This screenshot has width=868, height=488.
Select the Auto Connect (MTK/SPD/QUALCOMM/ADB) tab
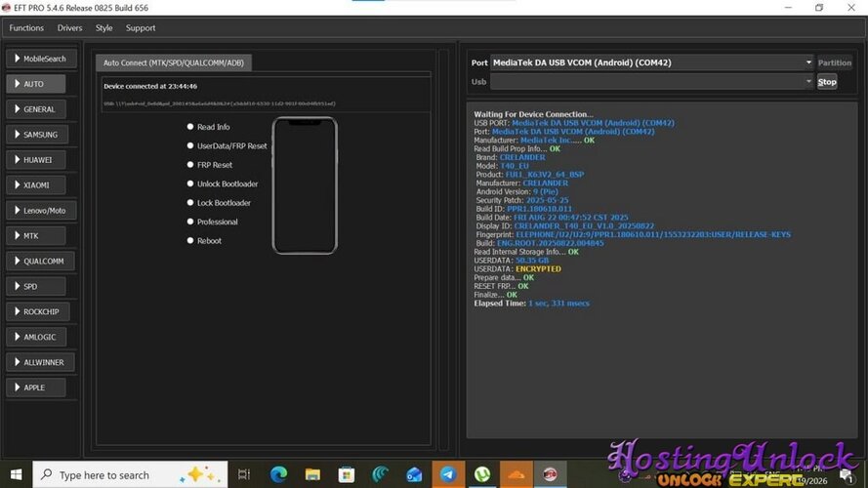[x=173, y=63]
